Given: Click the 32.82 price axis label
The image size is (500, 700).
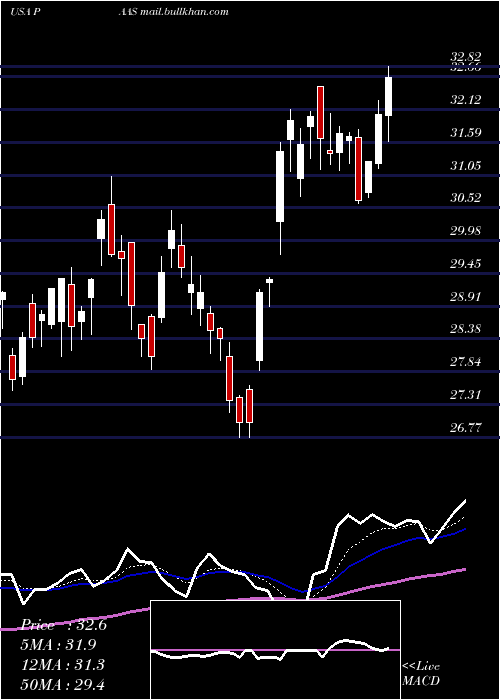Looking at the screenshot, I should click(466, 57).
